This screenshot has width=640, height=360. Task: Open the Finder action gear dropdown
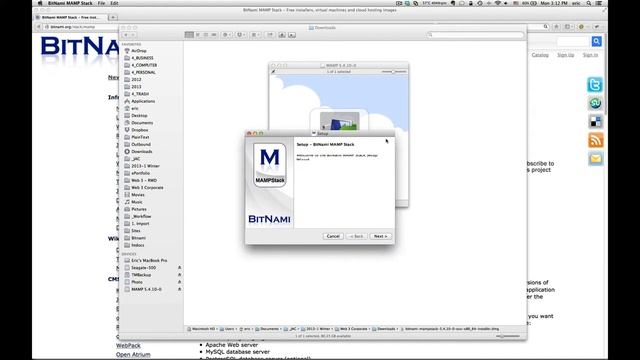(x=227, y=35)
